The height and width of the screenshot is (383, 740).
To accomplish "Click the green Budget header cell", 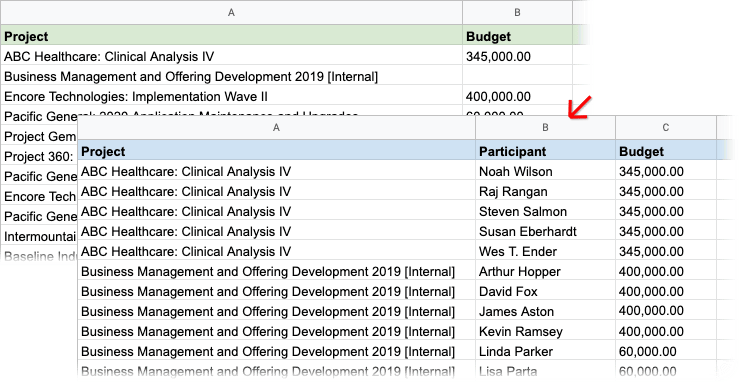I will 517,36.
